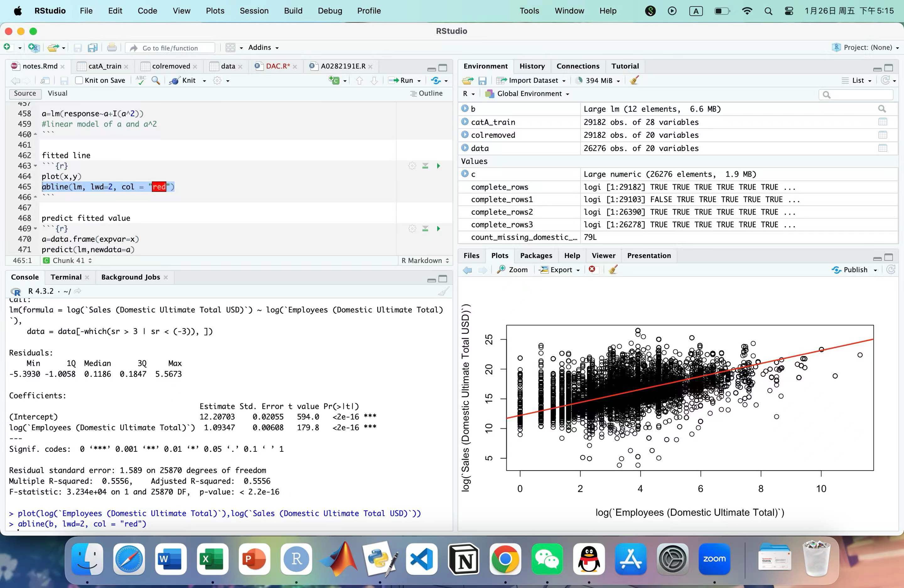Clear workspace objects with broom icon
The height and width of the screenshot is (588, 904).
click(634, 81)
